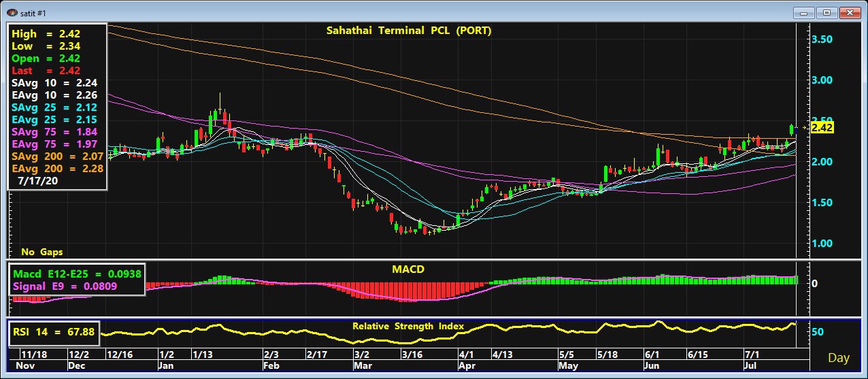Click the EAvg 75 = 1.97 legend entry

[x=54, y=144]
